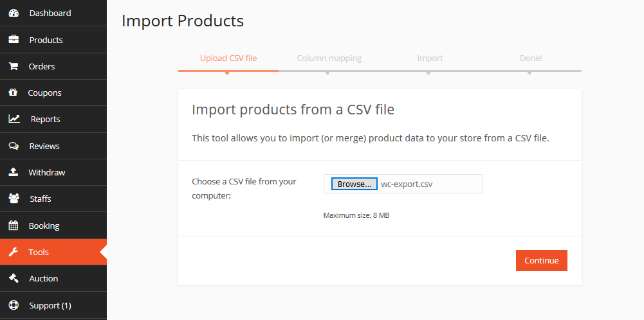Click the Support lifebuoy icon
Screen dimensions: 644x320
coord(14,305)
